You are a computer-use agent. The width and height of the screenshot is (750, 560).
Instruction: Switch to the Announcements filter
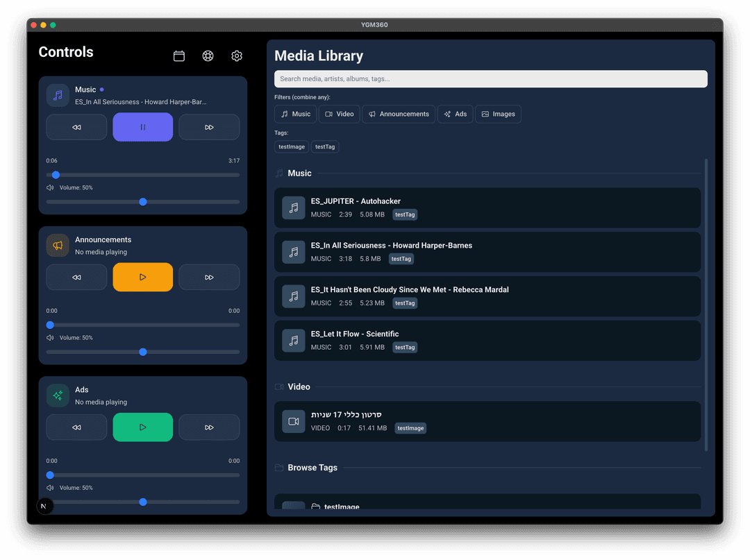tap(398, 114)
